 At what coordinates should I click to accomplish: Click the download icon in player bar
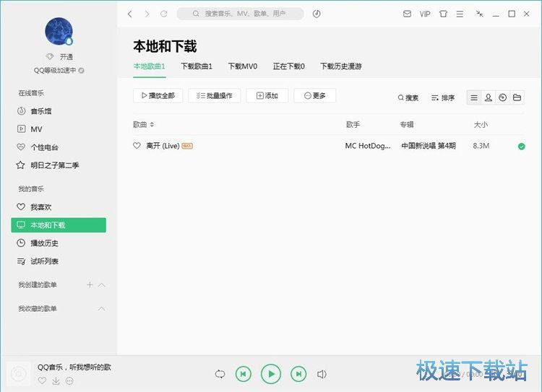pyautogui.click(x=56, y=381)
